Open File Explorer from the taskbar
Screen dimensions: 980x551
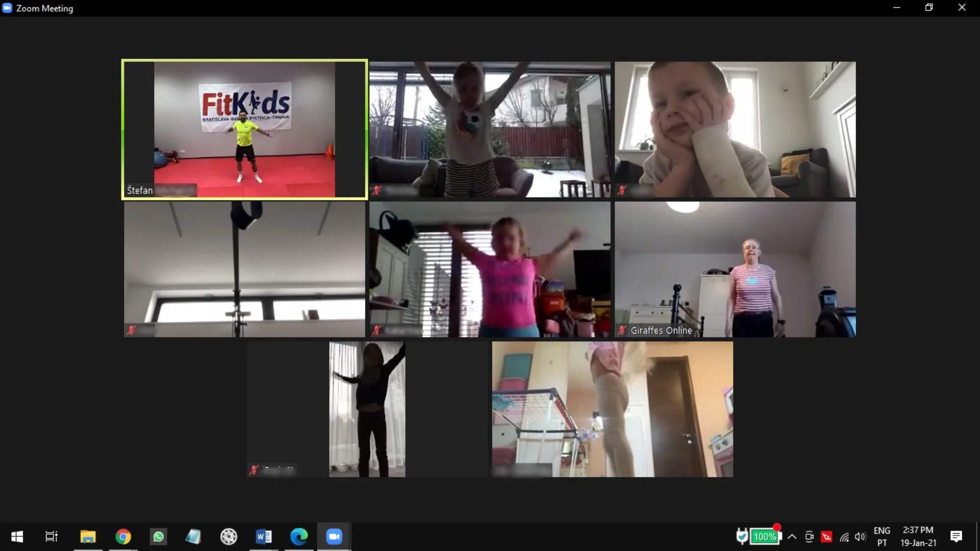point(88,537)
